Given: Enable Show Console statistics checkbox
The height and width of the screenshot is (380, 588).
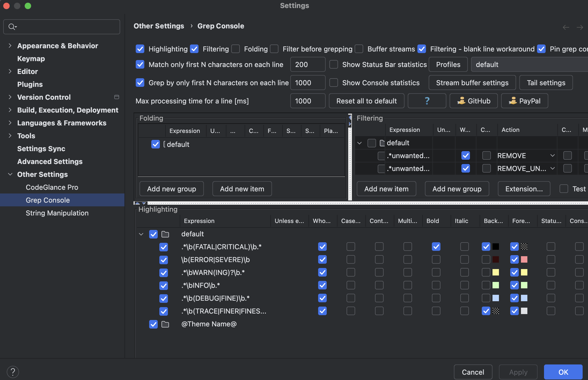Looking at the screenshot, I should pos(334,83).
